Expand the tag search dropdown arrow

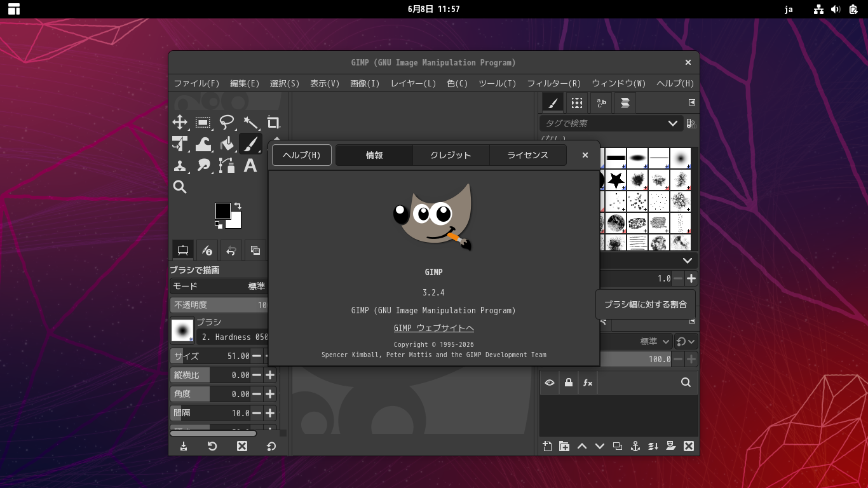point(673,123)
